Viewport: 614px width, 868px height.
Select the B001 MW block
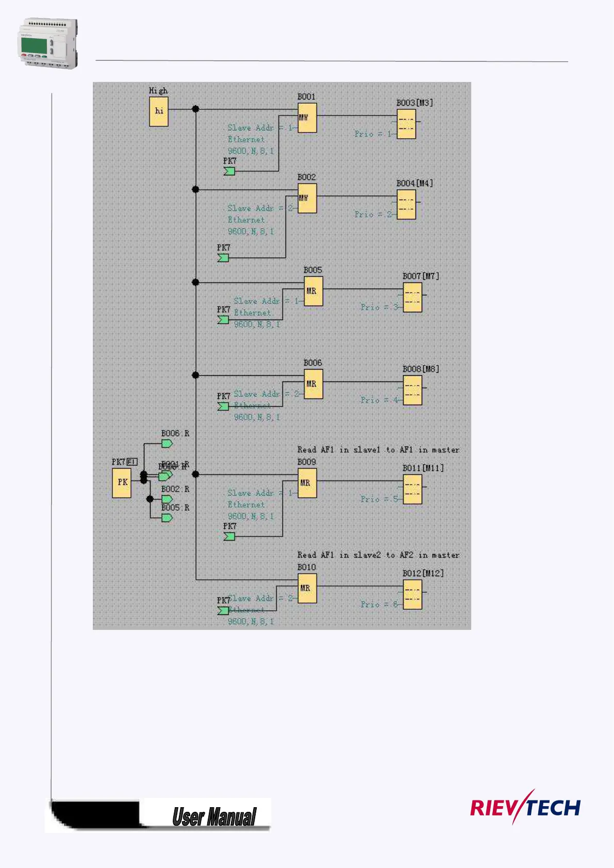(307, 118)
